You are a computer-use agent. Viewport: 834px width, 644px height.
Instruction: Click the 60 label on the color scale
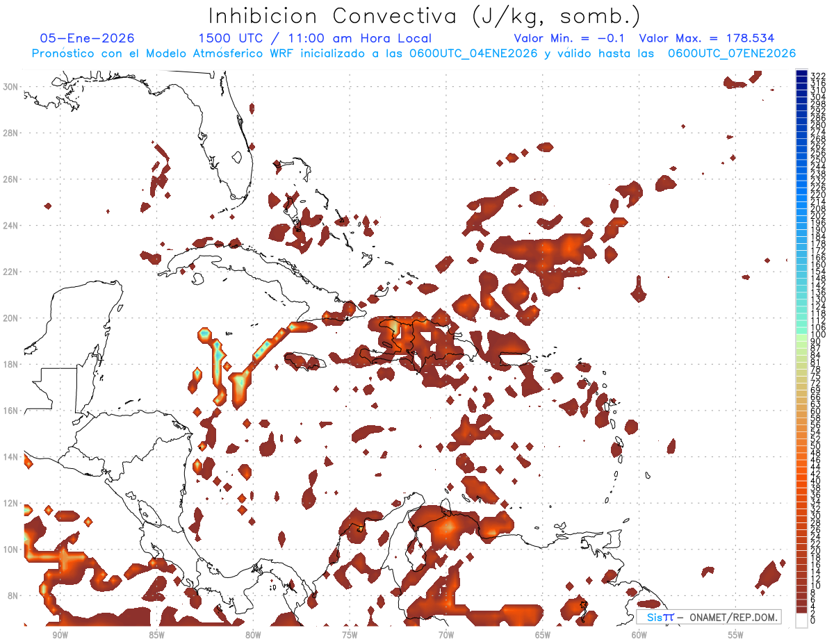816,411
